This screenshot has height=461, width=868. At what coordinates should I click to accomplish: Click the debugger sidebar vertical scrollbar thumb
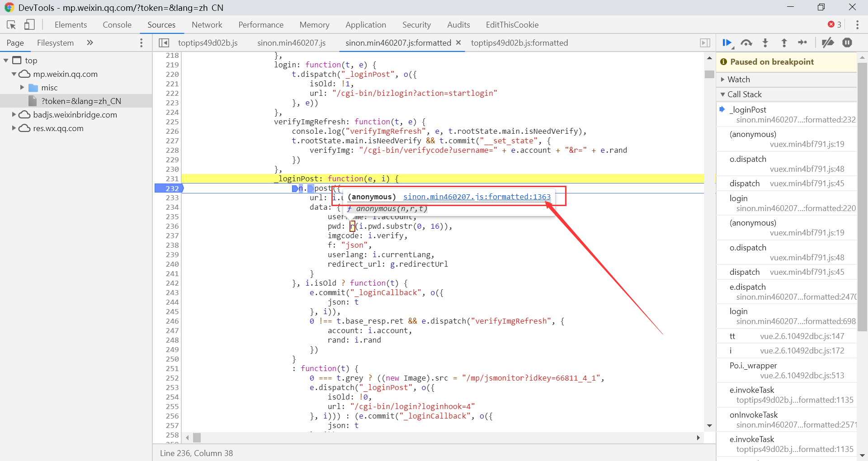863,196
